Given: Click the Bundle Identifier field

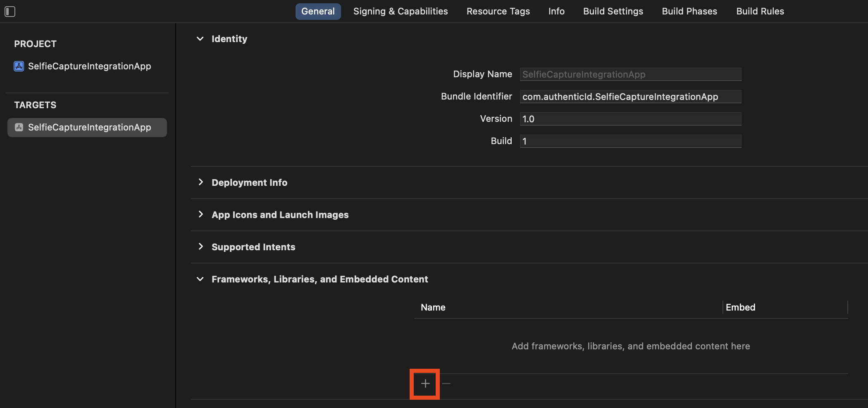Looking at the screenshot, I should point(630,97).
